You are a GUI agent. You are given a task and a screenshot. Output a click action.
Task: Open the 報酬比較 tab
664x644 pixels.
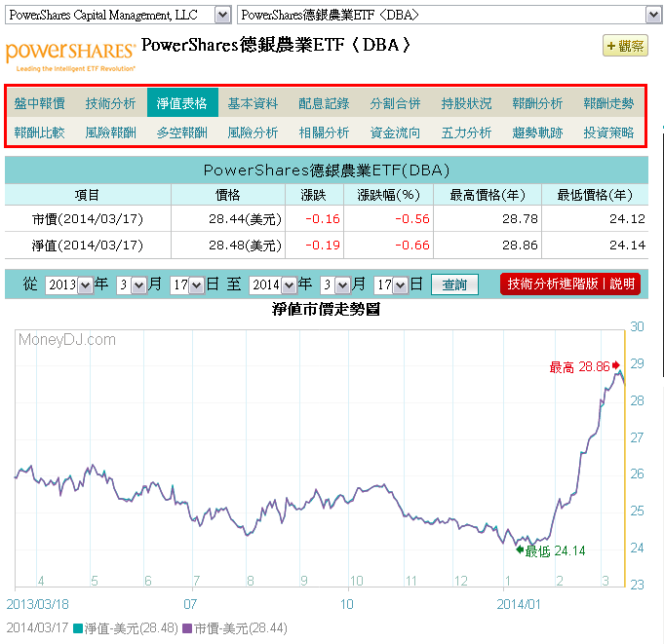[x=40, y=133]
